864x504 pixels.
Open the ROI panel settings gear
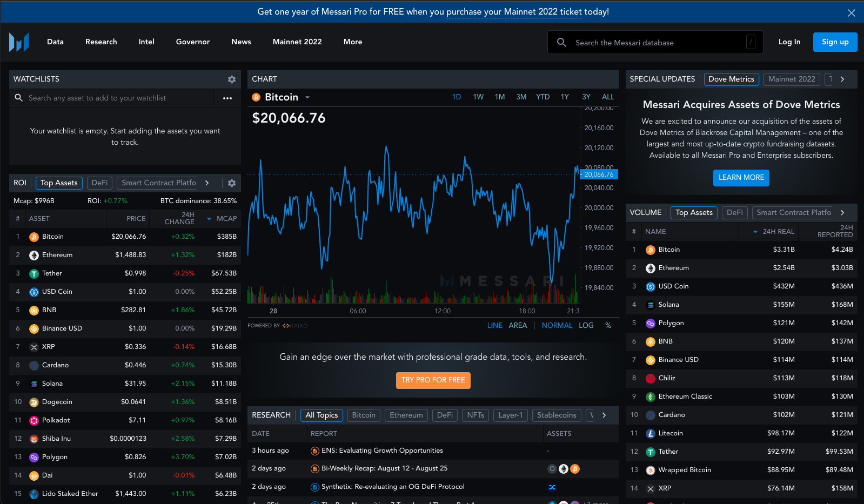[x=232, y=183]
